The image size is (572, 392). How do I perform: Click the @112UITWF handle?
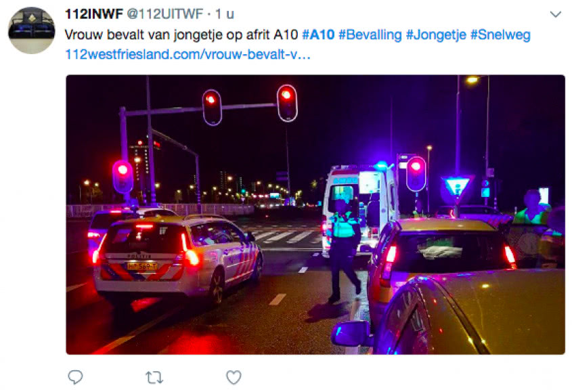click(x=165, y=14)
